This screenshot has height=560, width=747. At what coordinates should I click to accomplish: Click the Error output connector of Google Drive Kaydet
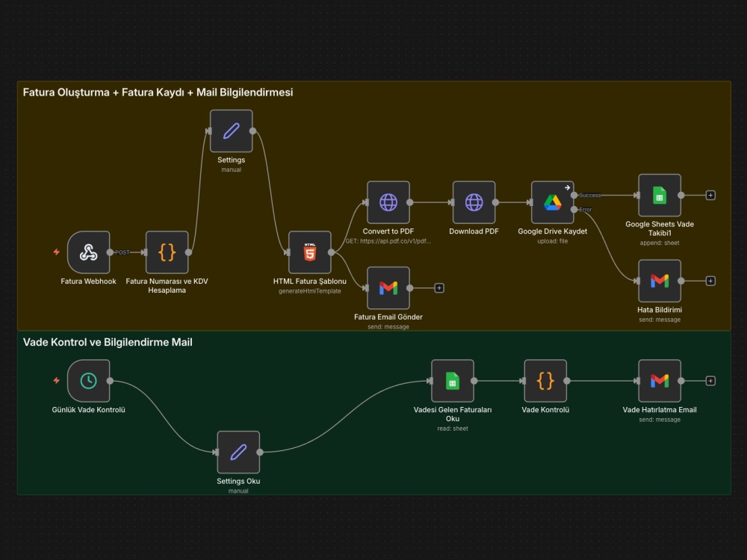(x=574, y=210)
